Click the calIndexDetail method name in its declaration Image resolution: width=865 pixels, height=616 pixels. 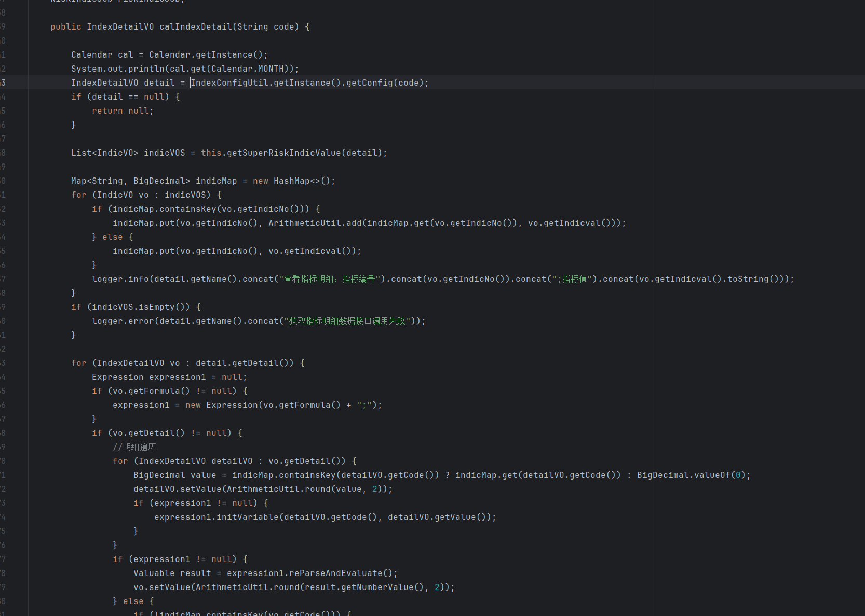196,26
